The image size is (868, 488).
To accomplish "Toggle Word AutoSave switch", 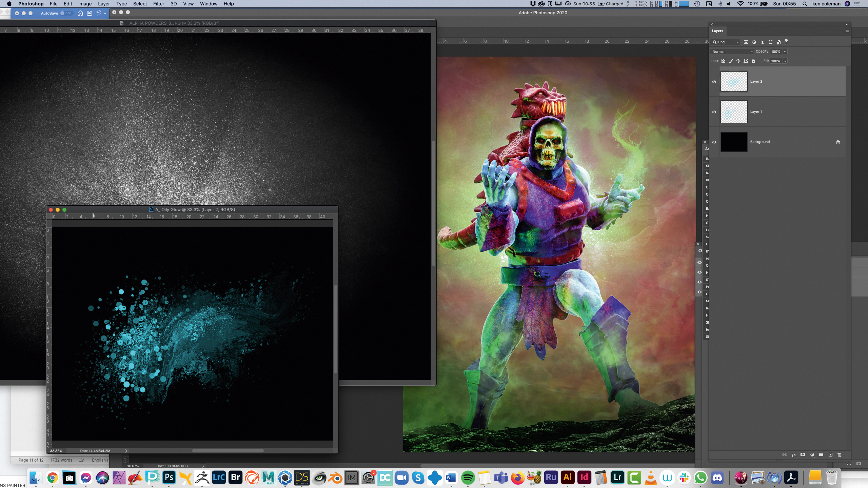I will pos(66,13).
